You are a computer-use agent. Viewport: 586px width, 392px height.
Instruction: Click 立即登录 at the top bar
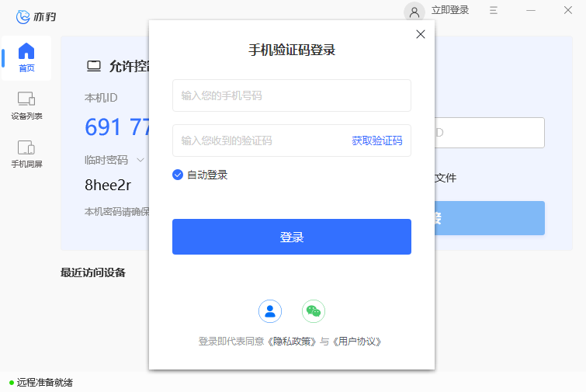(450, 10)
